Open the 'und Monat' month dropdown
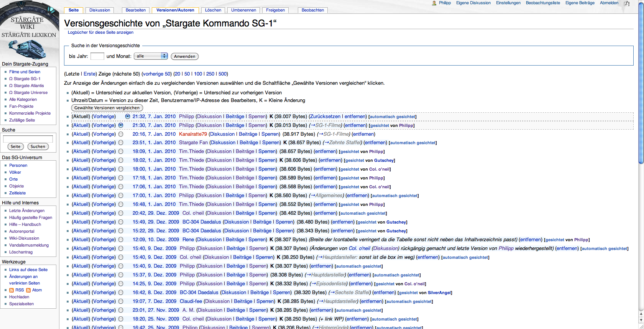The width and height of the screenshot is (644, 329). 151,56
